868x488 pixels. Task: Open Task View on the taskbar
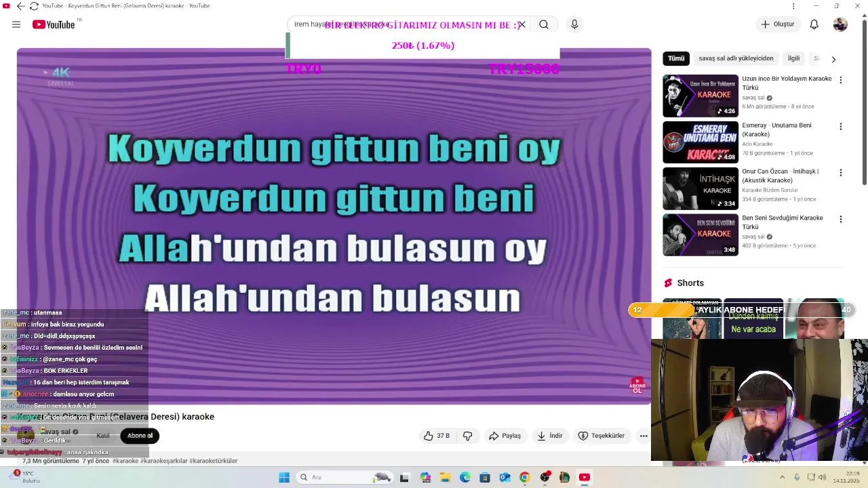click(405, 477)
